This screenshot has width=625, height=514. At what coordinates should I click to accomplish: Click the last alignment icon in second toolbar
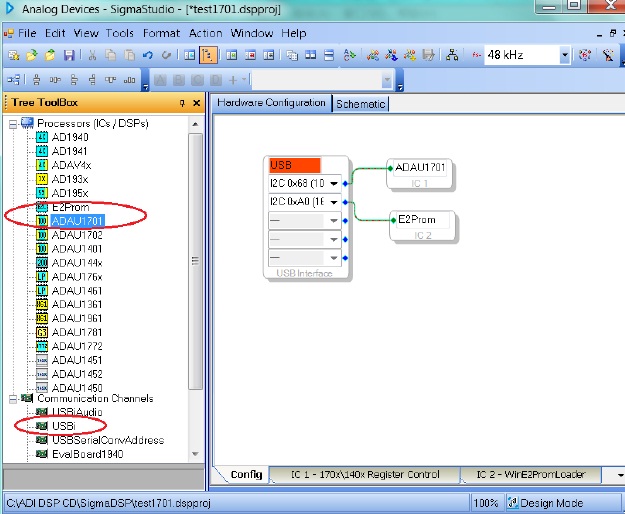[129, 80]
